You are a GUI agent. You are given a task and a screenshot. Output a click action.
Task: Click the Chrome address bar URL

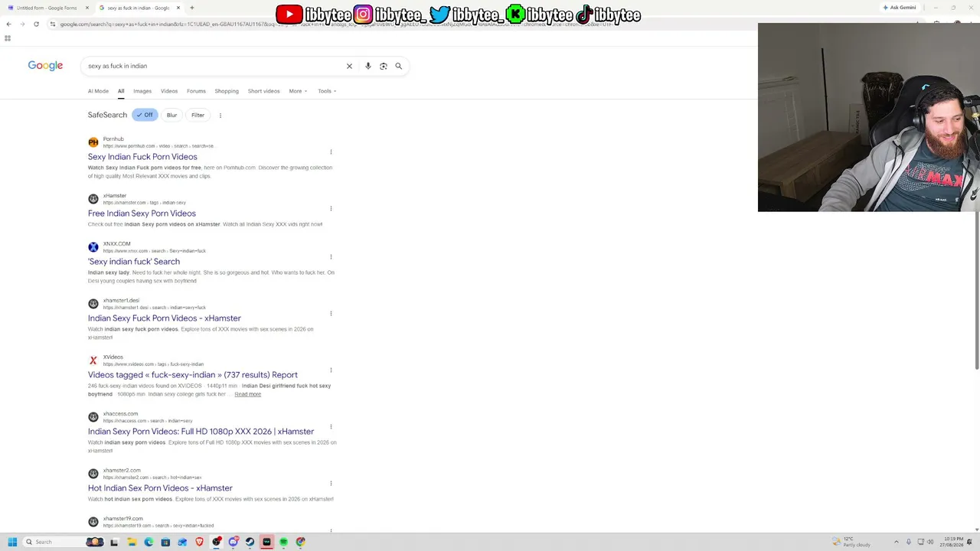(337, 24)
